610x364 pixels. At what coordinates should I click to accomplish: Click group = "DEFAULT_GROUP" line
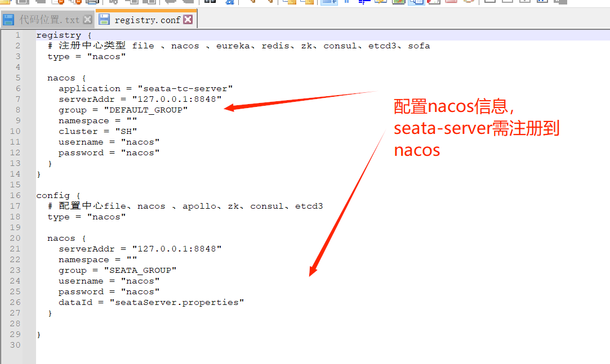pos(123,110)
